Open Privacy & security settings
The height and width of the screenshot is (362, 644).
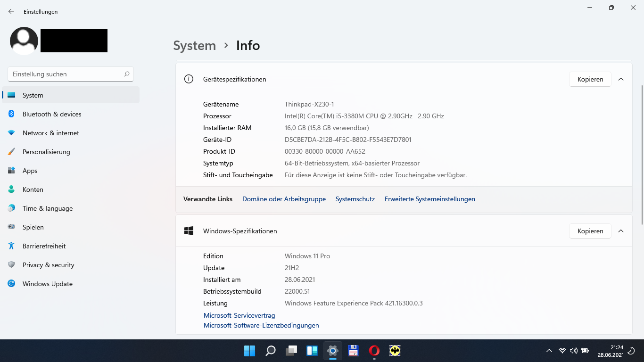tap(71, 265)
